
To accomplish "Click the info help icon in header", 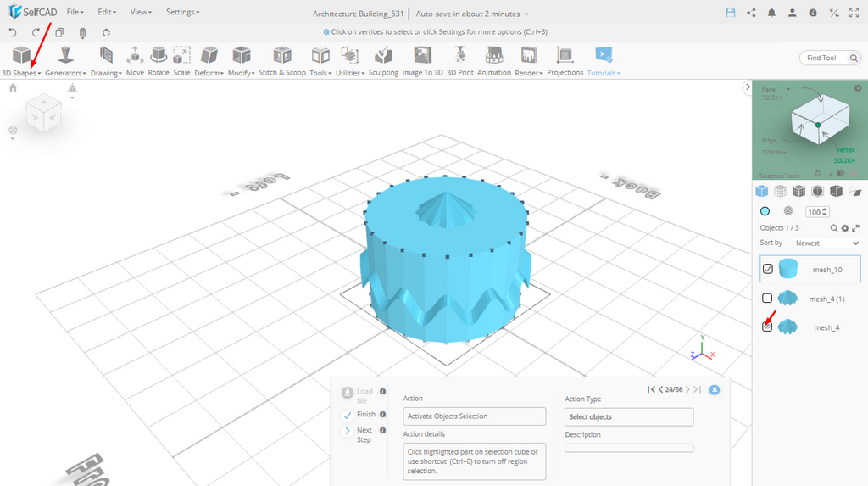I will pos(813,13).
